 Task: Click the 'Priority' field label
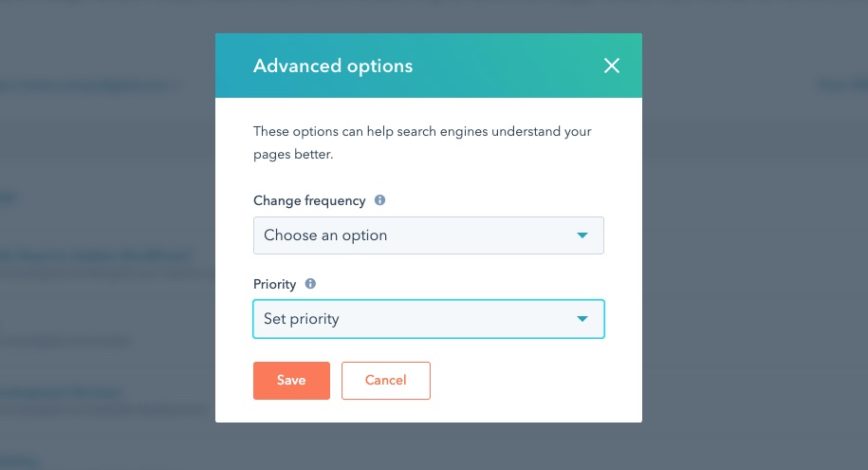pyautogui.click(x=275, y=284)
